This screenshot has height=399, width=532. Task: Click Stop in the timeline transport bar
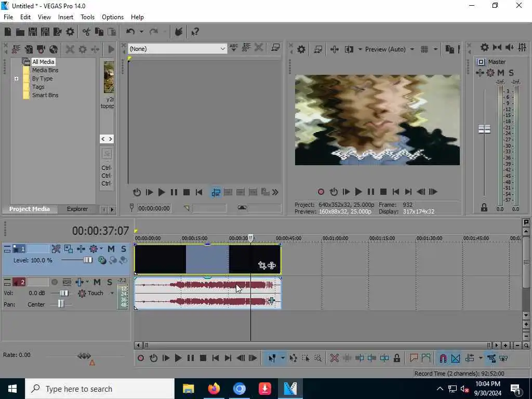[x=203, y=358]
